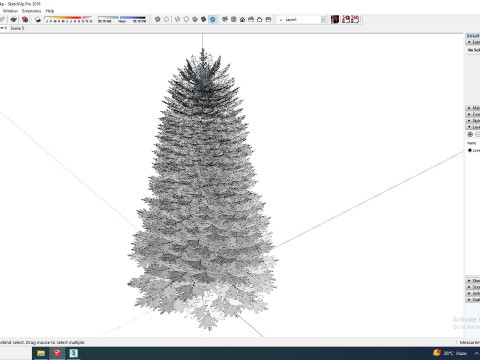Select the Wireframe style icon
The image size is (480, 360).
click(178, 19)
